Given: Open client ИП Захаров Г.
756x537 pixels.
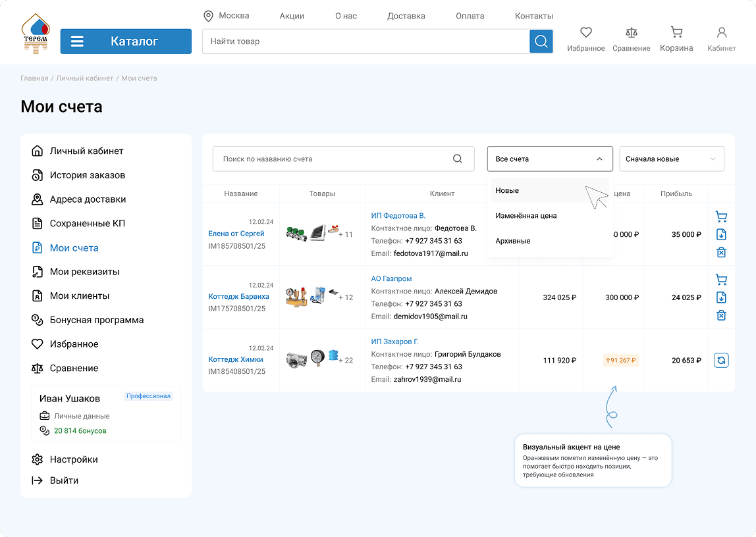Looking at the screenshot, I should [x=394, y=342].
